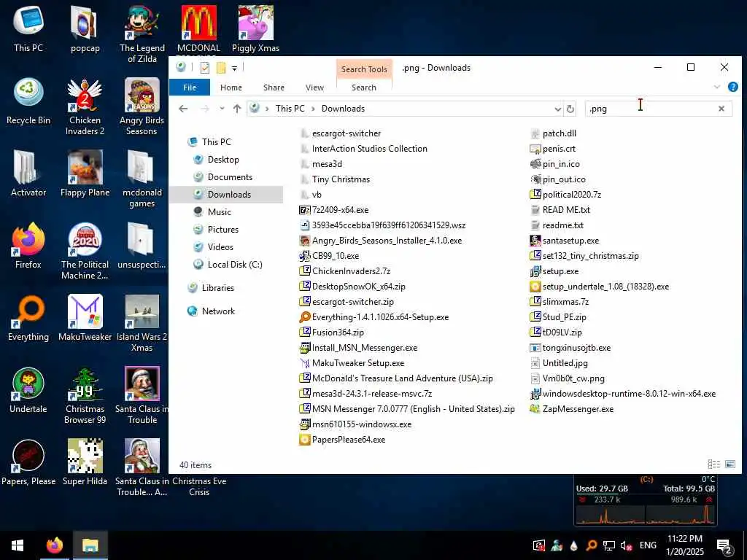Click the muted volume tray icon

[x=626, y=545]
